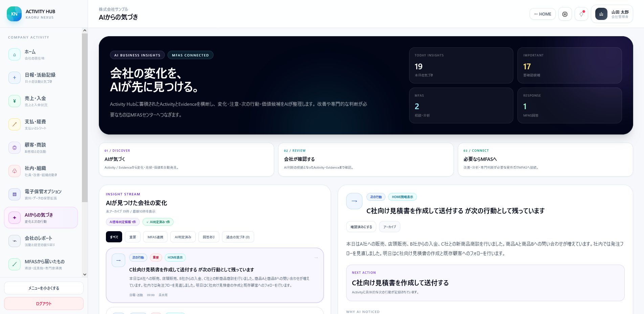
Task: Select the 日報・活動記録 plus icon
Action: (15, 78)
